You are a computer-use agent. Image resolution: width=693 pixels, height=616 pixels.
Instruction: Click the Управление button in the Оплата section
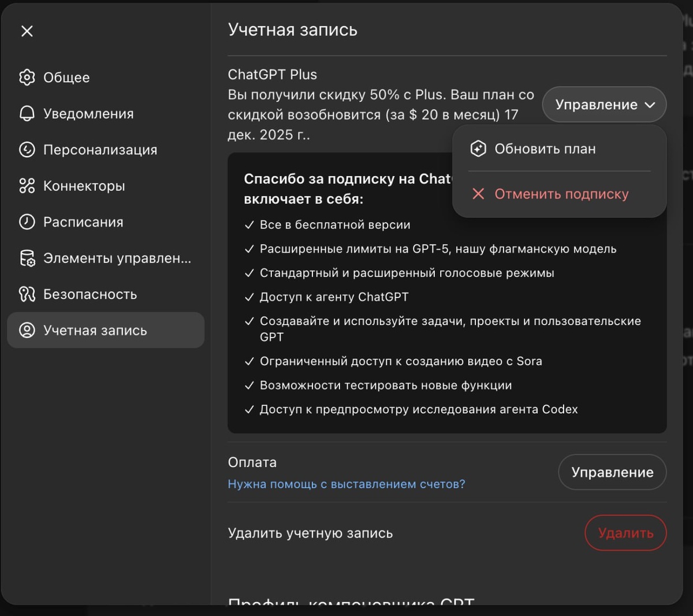612,472
